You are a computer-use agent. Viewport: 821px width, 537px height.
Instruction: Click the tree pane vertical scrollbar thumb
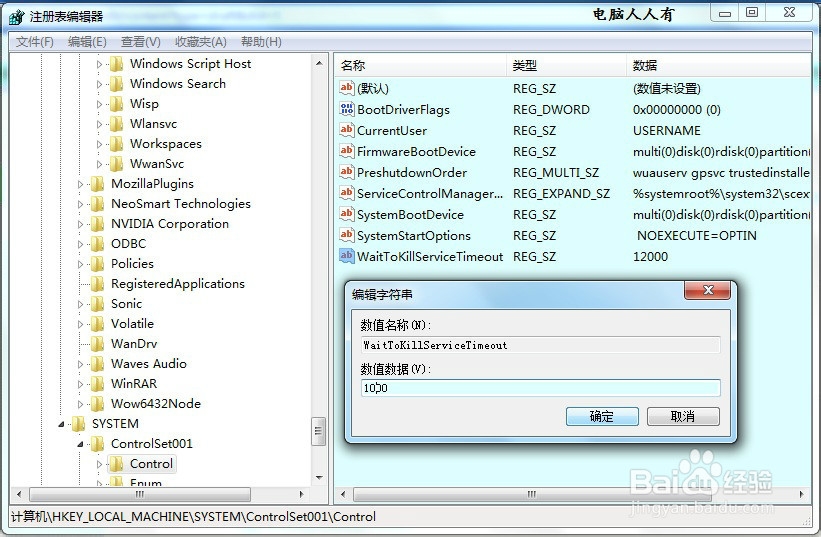318,431
